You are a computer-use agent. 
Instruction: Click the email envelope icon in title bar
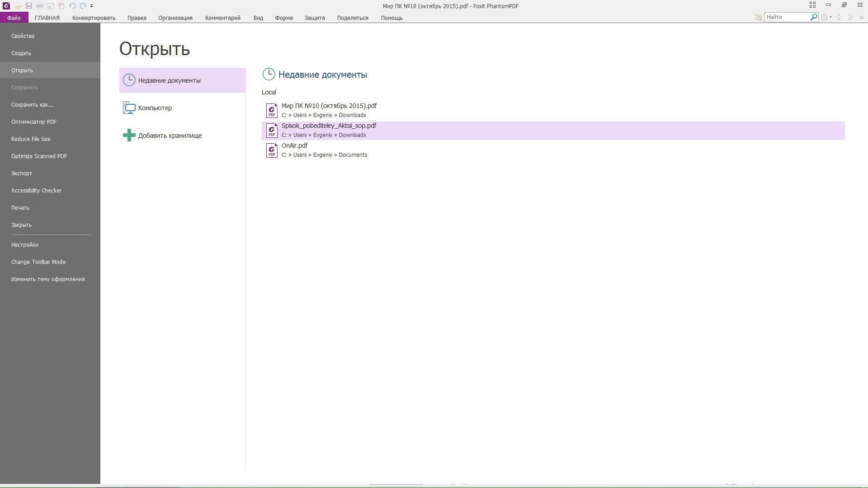click(x=50, y=6)
